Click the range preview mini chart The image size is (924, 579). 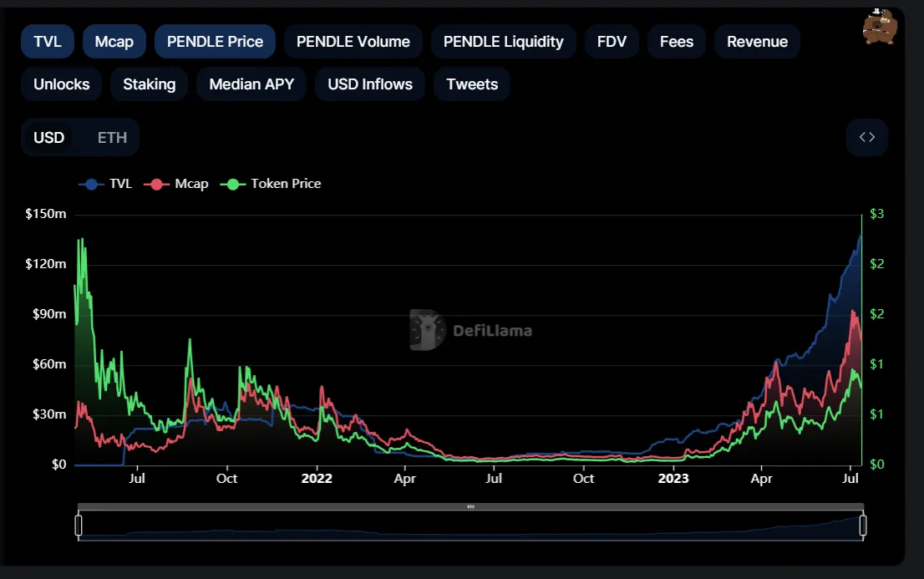coord(471,526)
